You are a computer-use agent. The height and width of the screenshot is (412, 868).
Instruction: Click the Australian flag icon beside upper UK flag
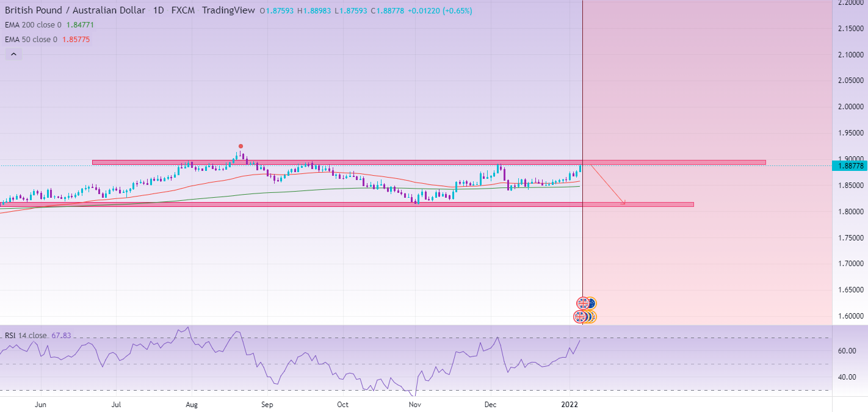[591, 303]
